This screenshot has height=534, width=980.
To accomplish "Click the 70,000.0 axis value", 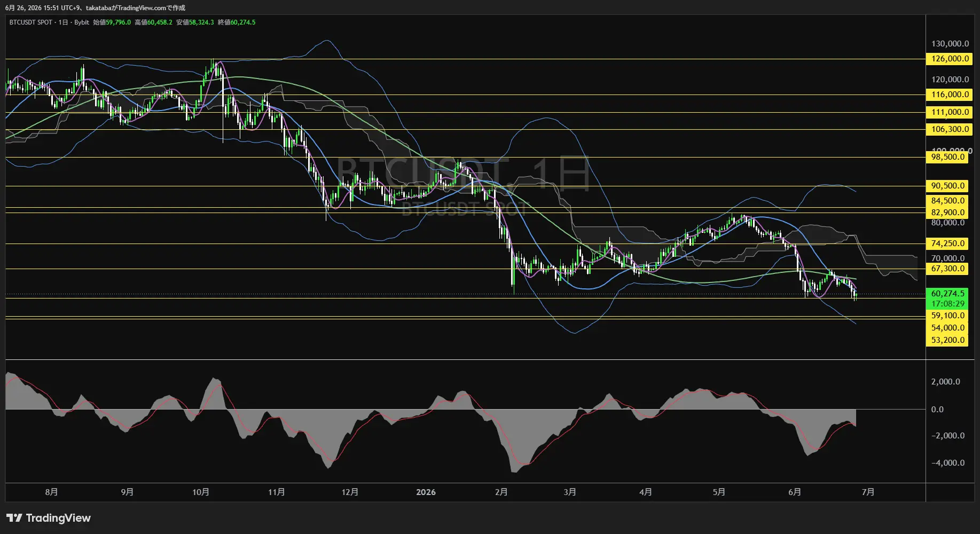I will [948, 258].
